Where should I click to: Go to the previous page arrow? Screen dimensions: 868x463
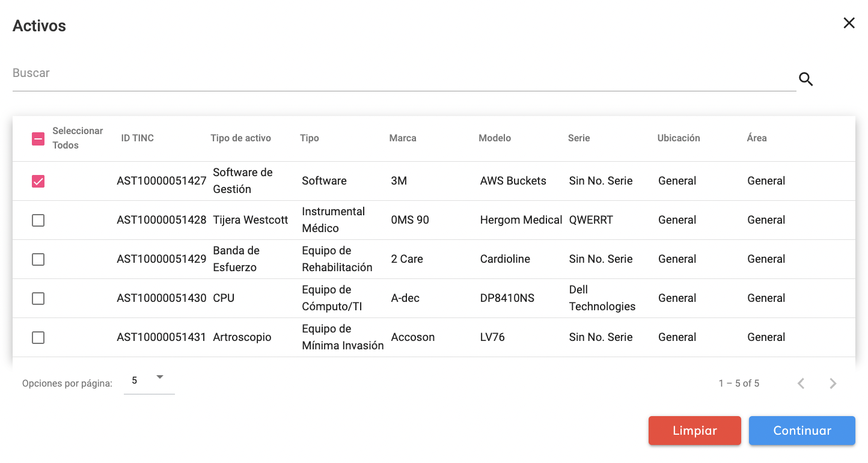click(801, 384)
